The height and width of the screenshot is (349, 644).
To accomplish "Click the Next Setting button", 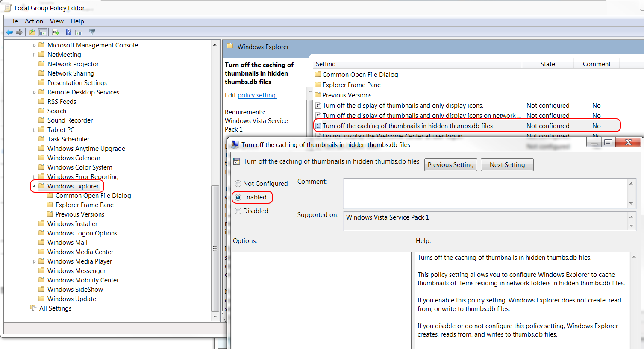I will coord(507,165).
